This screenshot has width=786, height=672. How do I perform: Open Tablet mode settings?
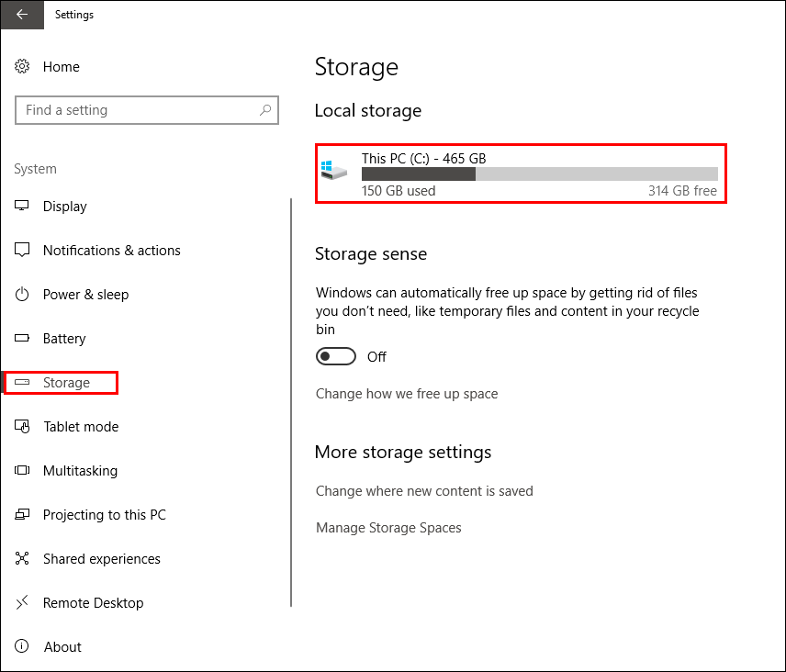[81, 427]
